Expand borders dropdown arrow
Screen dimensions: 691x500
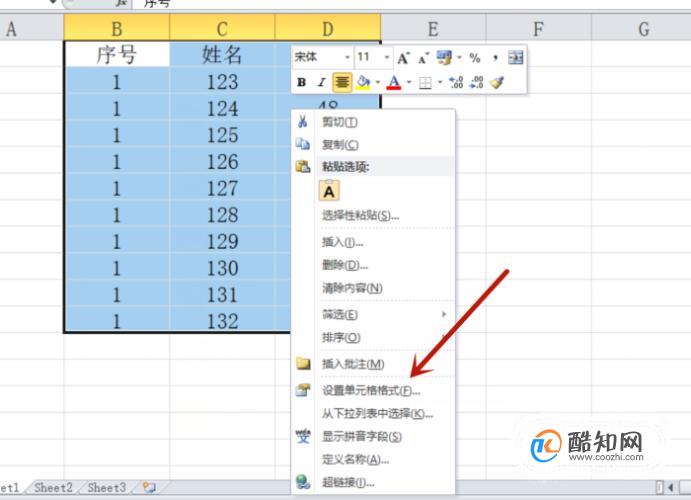tap(439, 82)
